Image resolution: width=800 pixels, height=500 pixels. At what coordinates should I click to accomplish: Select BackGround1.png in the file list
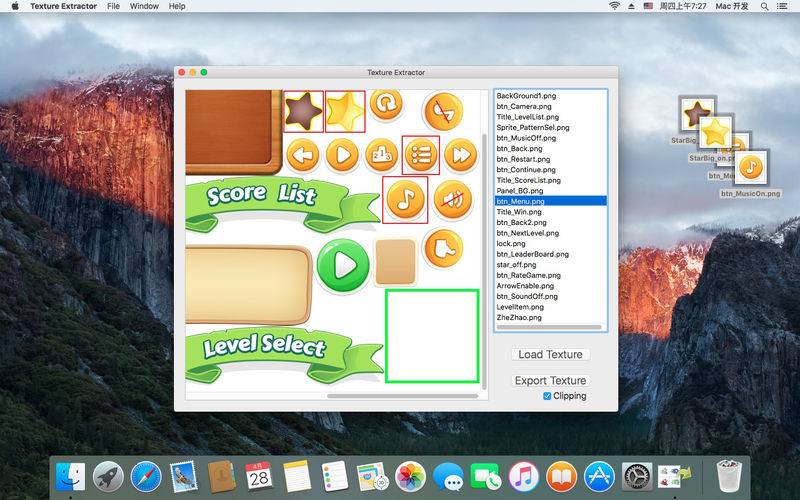(551, 95)
